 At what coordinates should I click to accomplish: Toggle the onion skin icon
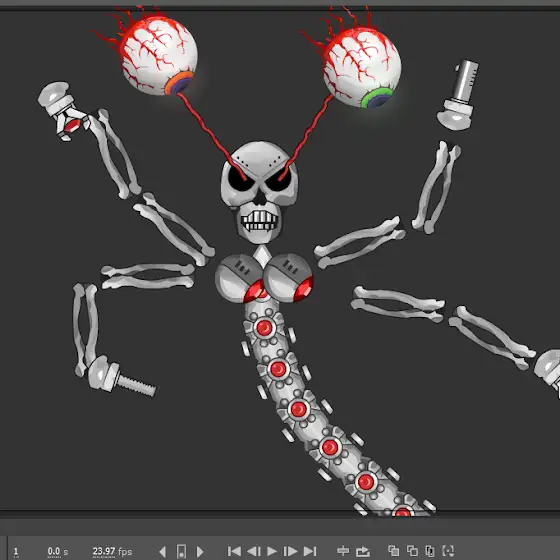(x=394, y=551)
